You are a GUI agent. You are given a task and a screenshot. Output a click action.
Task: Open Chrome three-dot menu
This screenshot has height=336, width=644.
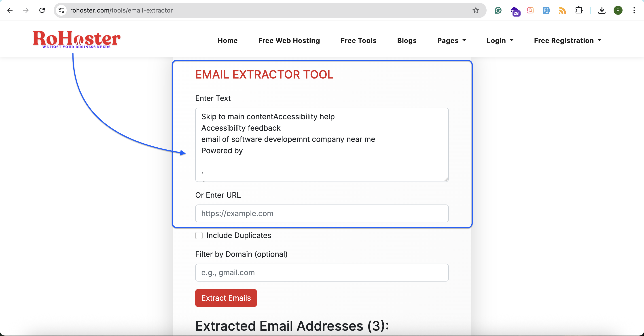[634, 10]
